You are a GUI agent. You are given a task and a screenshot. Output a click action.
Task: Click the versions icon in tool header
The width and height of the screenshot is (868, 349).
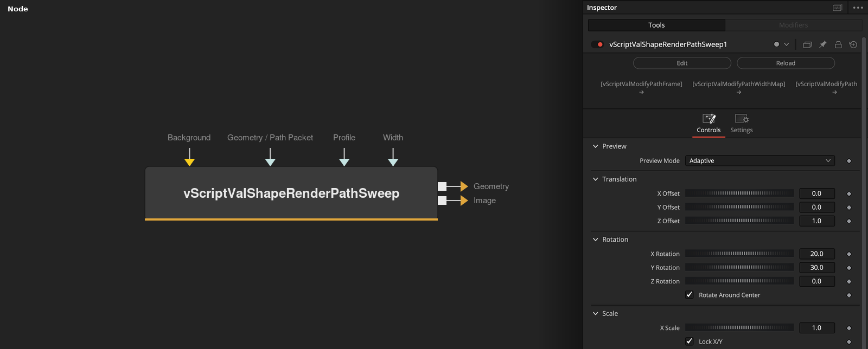coord(807,44)
